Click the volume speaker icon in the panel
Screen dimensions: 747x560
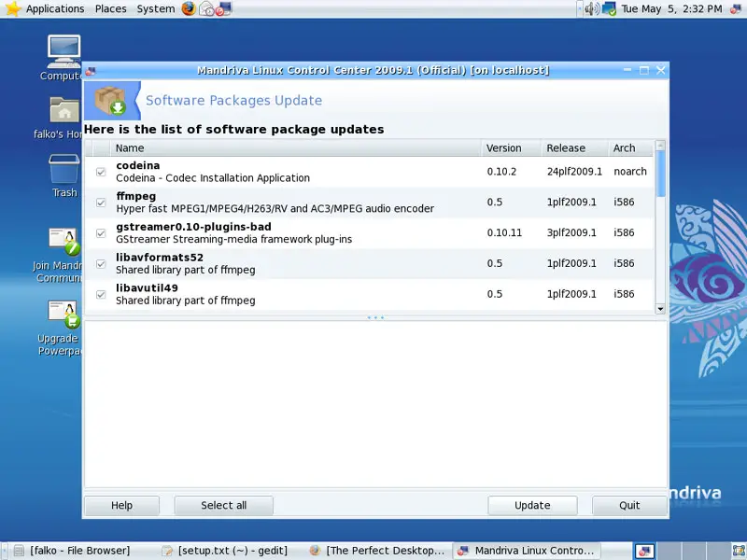591,8
